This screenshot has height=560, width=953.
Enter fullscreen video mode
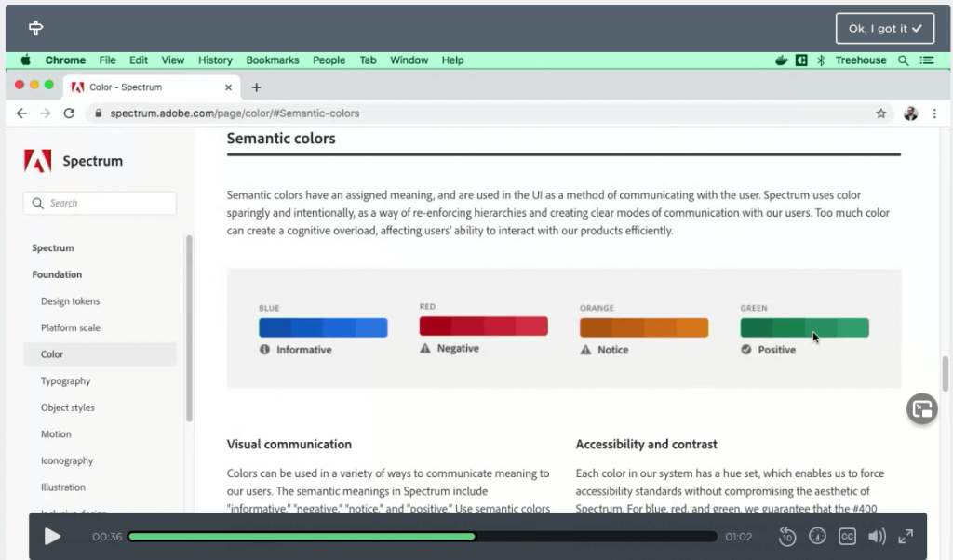pyautogui.click(x=906, y=537)
